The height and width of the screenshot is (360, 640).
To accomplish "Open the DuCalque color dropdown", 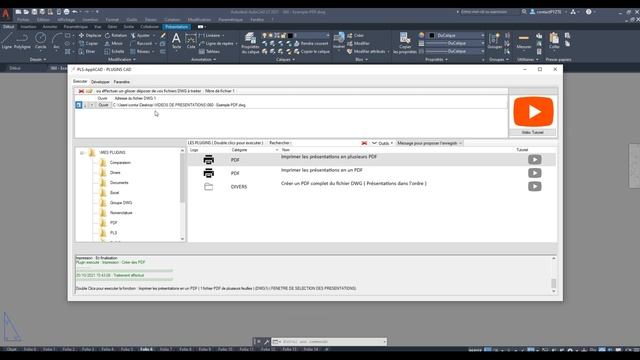I will (482, 36).
